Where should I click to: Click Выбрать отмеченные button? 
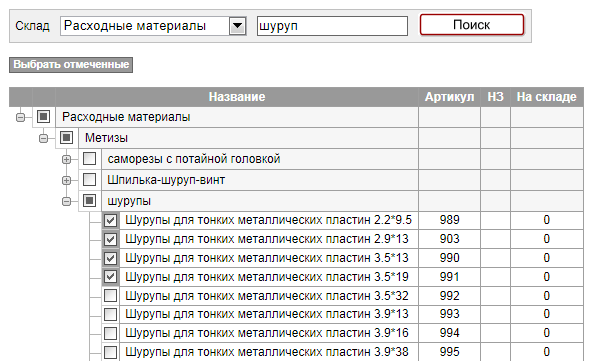(71, 64)
